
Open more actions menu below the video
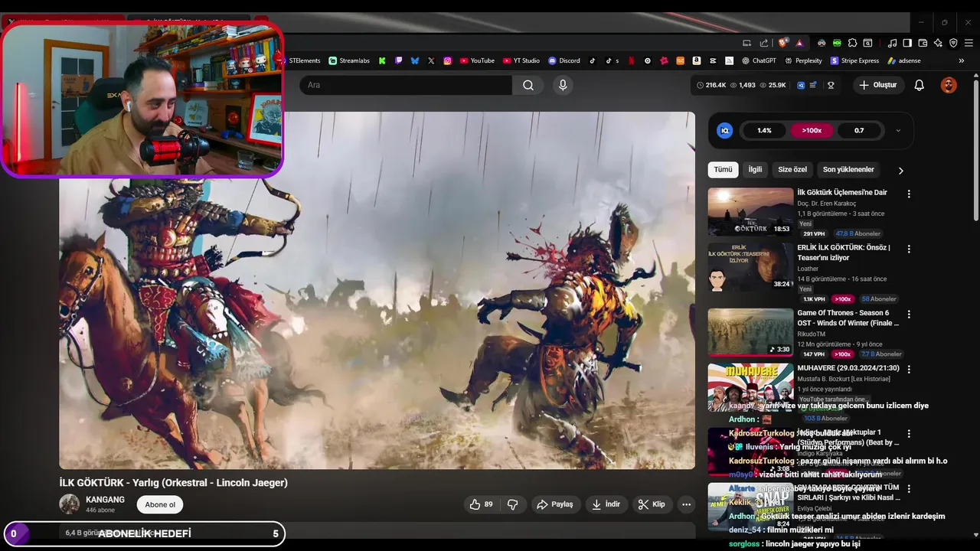click(x=686, y=504)
